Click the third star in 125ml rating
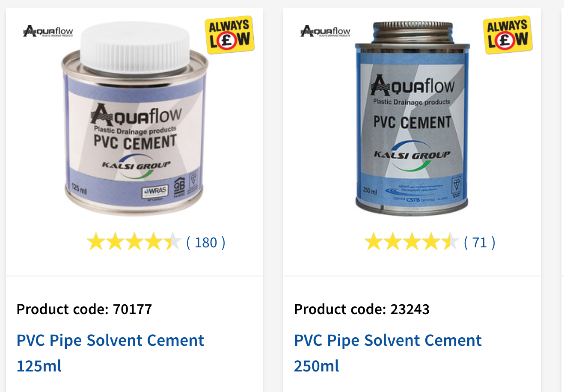The image size is (564, 392). click(x=134, y=242)
